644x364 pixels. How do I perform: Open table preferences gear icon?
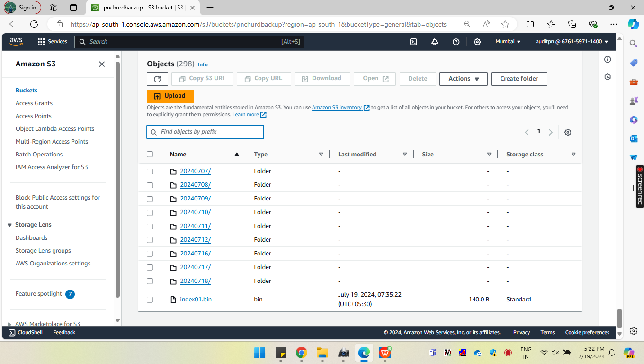coord(568,132)
